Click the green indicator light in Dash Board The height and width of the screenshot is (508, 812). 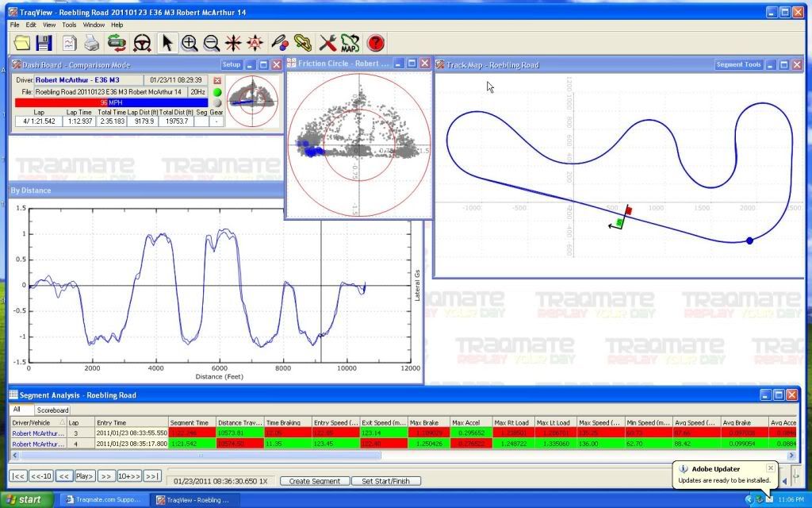click(x=217, y=92)
